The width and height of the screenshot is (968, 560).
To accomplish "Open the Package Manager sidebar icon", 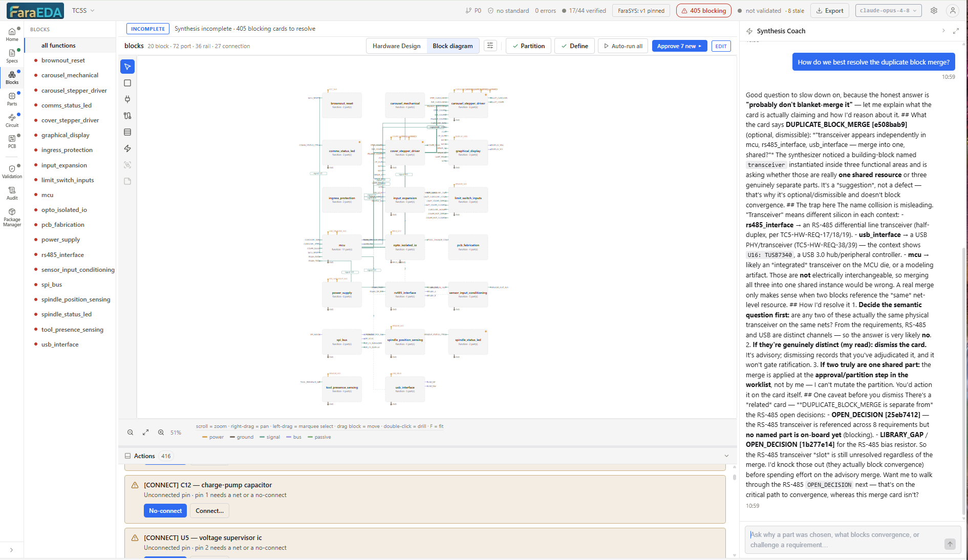I will click(12, 217).
